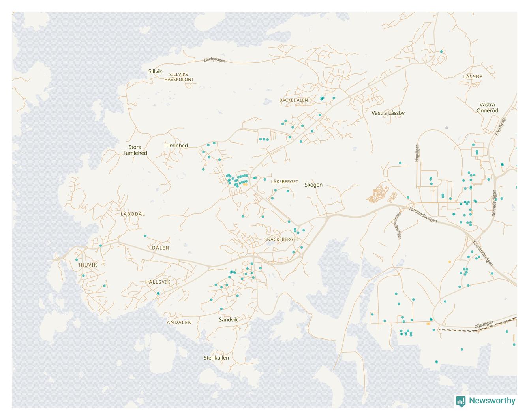Select the Sillviks Havskoloni label
This screenshot has width=529, height=420.
click(178, 77)
